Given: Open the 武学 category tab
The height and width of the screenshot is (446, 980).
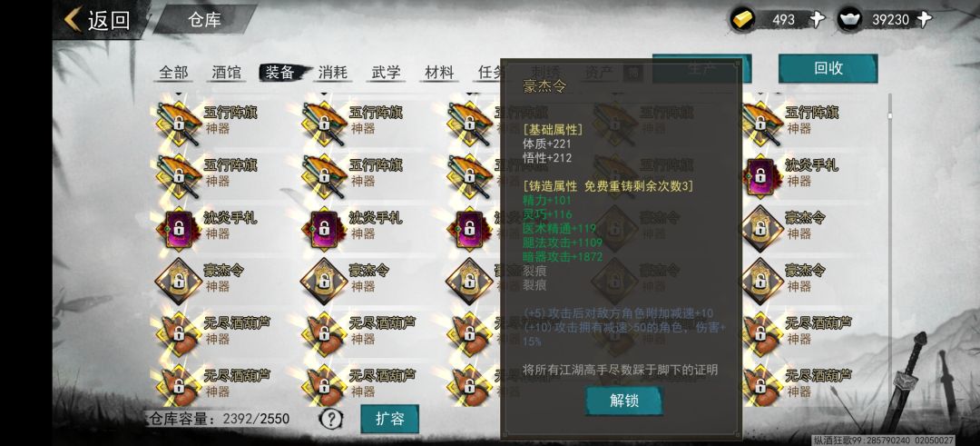Looking at the screenshot, I should point(386,72).
